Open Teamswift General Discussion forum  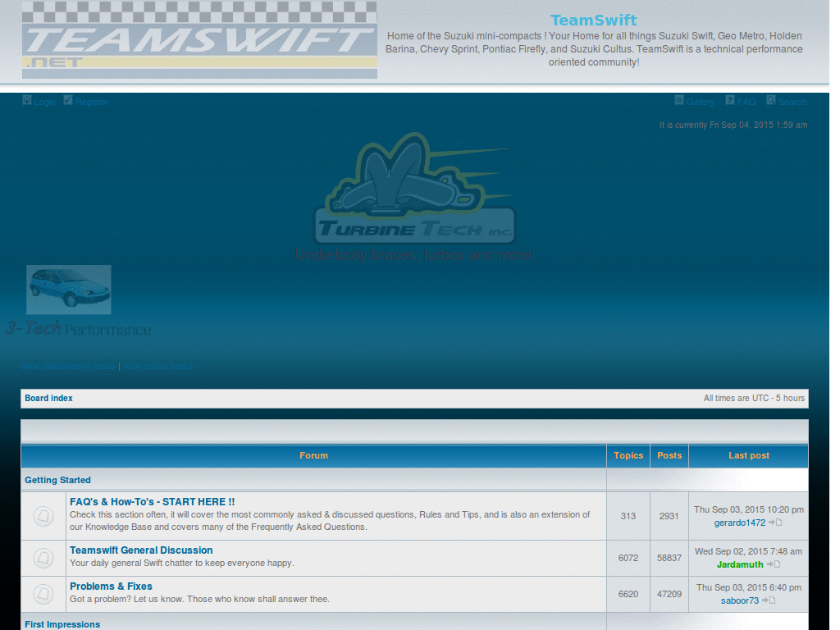(141, 550)
